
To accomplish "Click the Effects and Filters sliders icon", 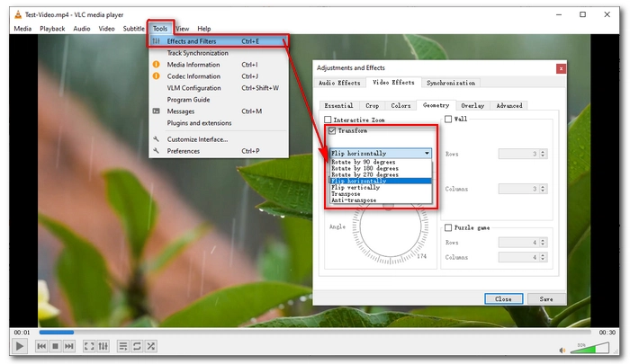I will 157,41.
